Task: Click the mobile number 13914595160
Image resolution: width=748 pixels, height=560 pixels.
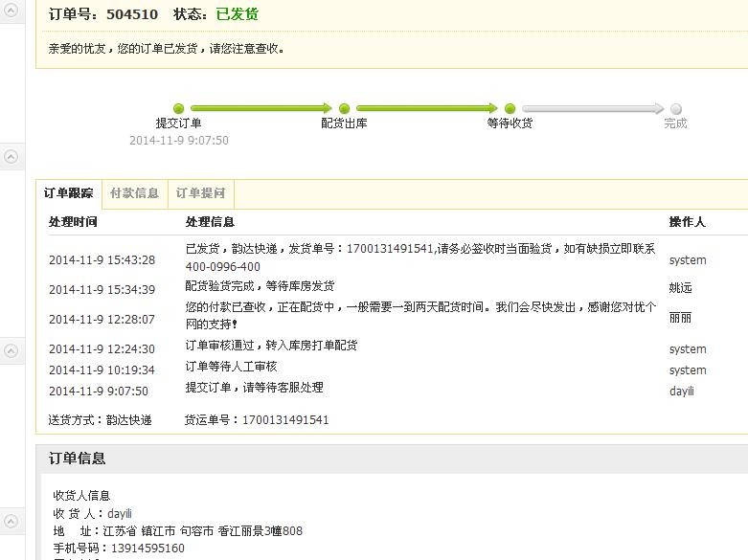Action: pos(147,549)
